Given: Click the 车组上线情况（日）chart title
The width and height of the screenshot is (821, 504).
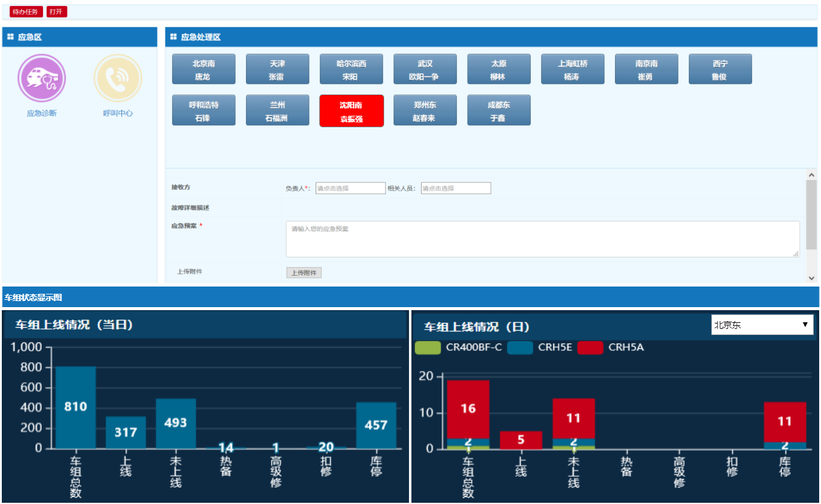Looking at the screenshot, I should (477, 327).
